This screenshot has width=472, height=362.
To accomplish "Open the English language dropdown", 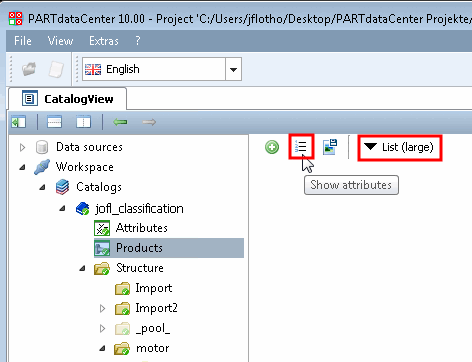I will [x=162, y=69].
